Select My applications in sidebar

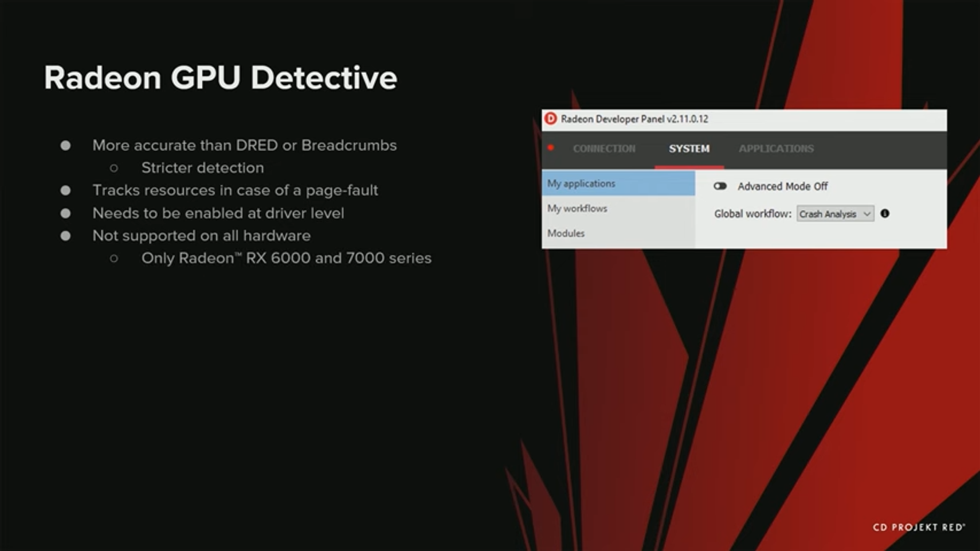[618, 183]
